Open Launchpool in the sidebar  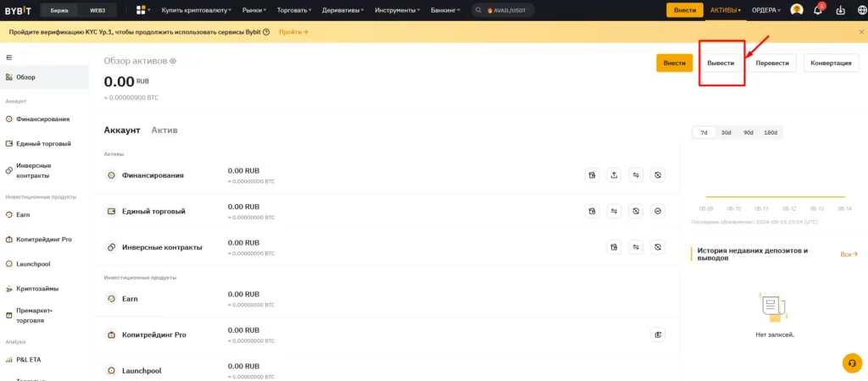[x=33, y=264]
